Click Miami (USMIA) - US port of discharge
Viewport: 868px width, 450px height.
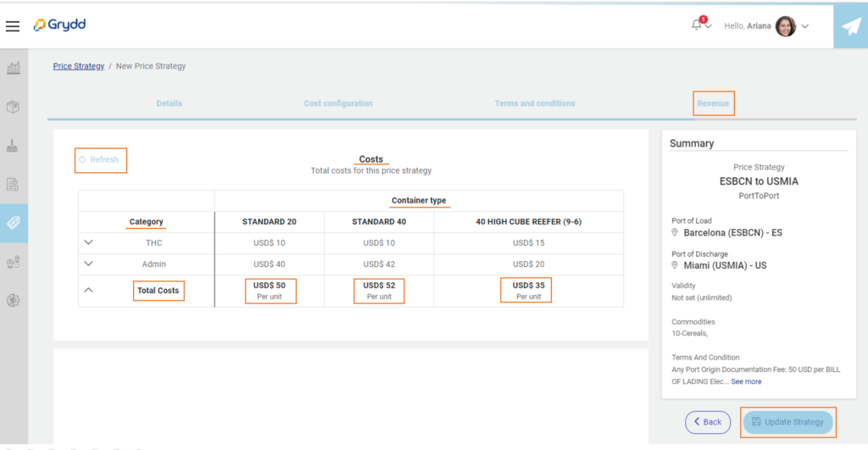[726, 266]
